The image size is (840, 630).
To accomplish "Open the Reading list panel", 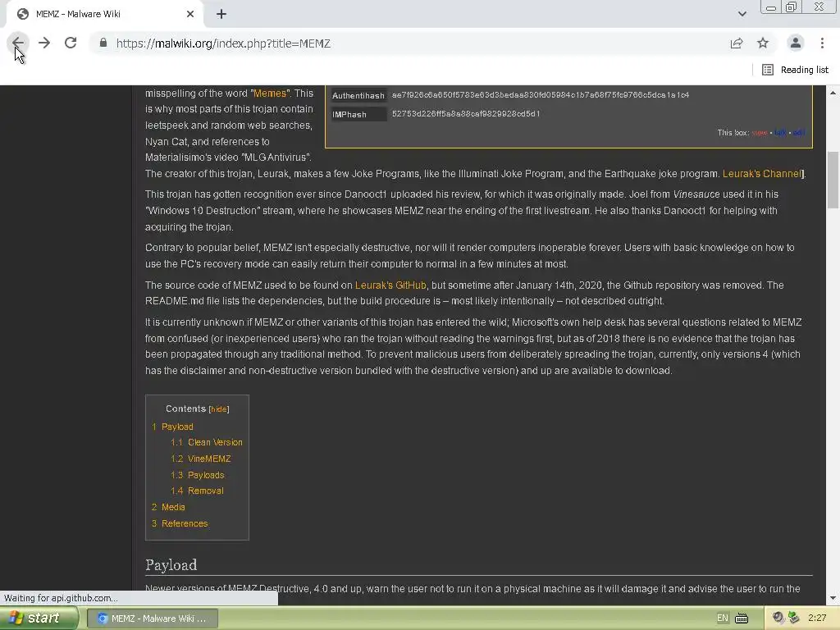I will tap(796, 70).
